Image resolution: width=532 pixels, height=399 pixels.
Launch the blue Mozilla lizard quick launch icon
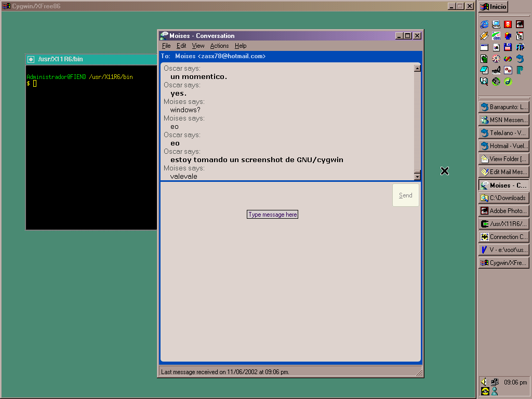tap(520, 59)
